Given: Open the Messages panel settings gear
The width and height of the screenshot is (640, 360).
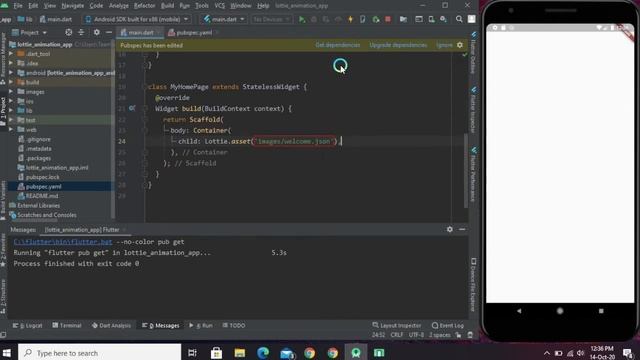Looking at the screenshot, I should (449, 229).
